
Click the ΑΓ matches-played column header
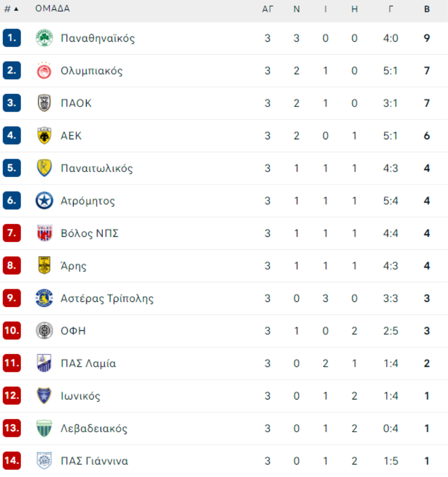coord(267,9)
